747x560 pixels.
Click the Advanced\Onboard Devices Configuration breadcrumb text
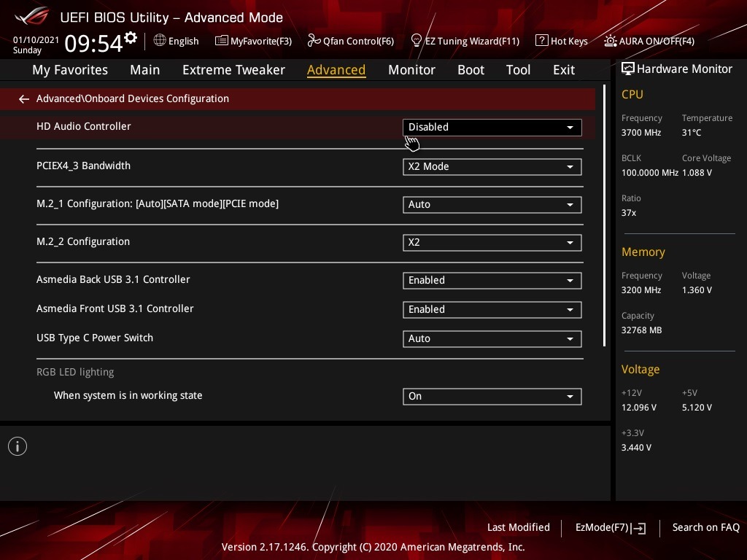pos(133,98)
